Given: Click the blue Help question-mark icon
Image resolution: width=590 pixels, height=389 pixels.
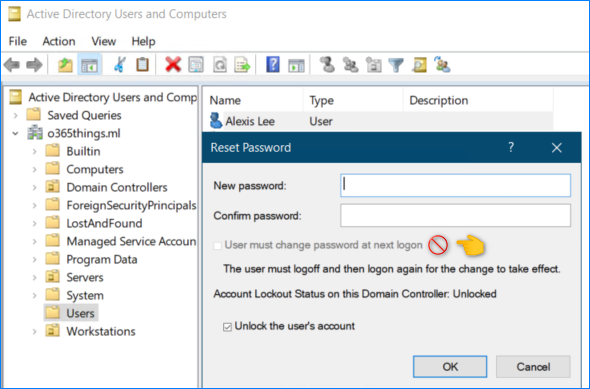Looking at the screenshot, I should pos(273,64).
